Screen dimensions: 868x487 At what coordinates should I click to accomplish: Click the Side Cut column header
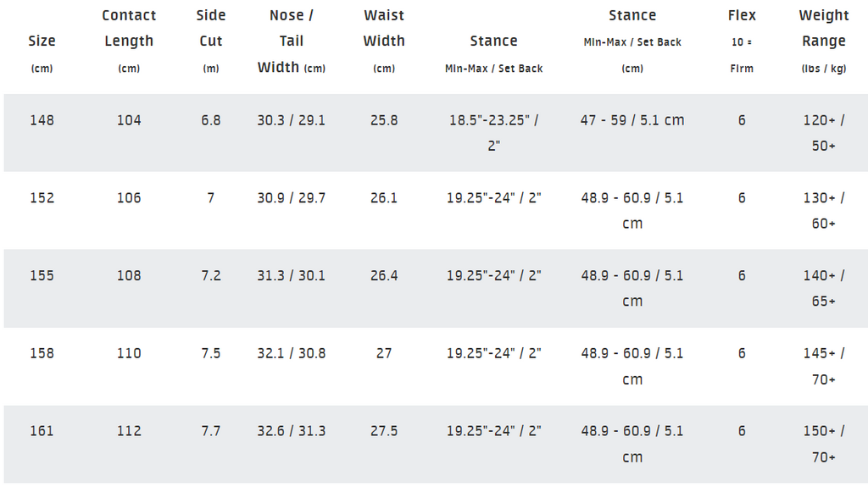coord(211,41)
